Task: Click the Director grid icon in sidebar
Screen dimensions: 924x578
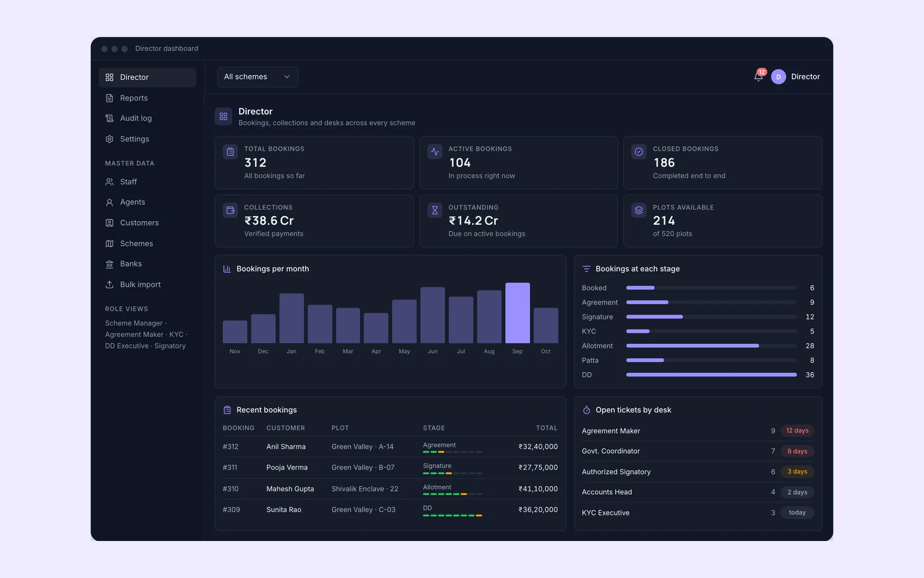Action: (109, 77)
